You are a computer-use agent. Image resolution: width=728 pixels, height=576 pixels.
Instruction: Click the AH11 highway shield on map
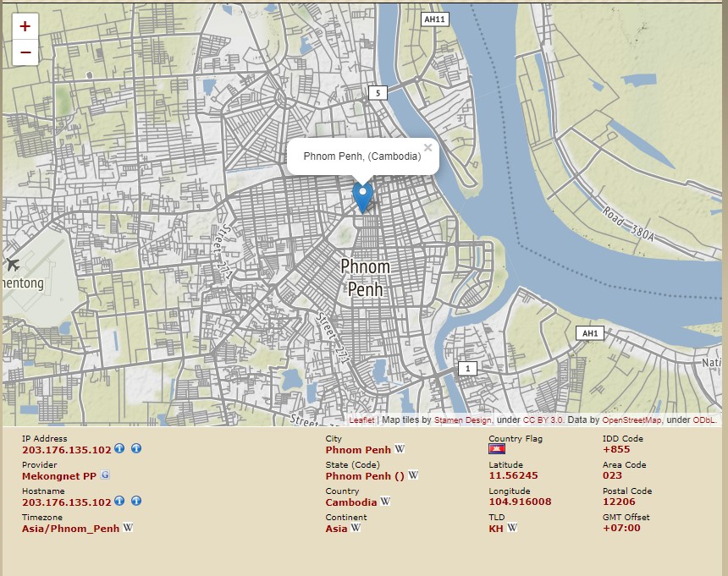tap(434, 19)
